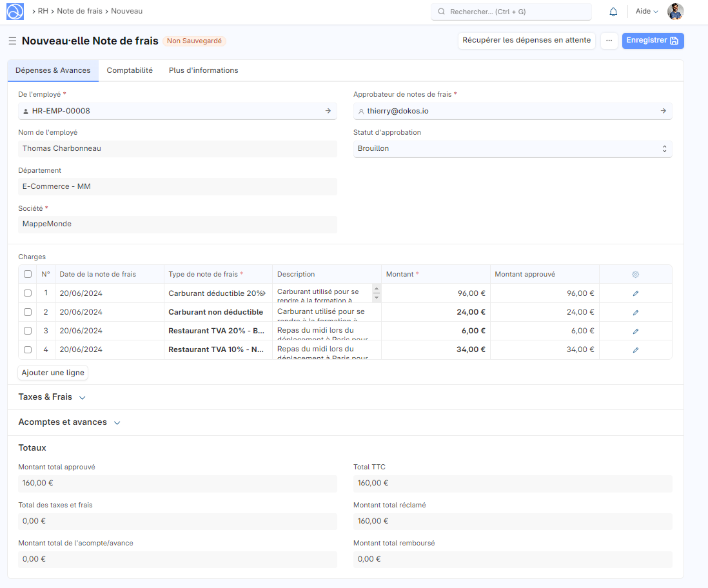
Task: Click Récupérer les dépenses en attente button
Action: click(x=526, y=41)
